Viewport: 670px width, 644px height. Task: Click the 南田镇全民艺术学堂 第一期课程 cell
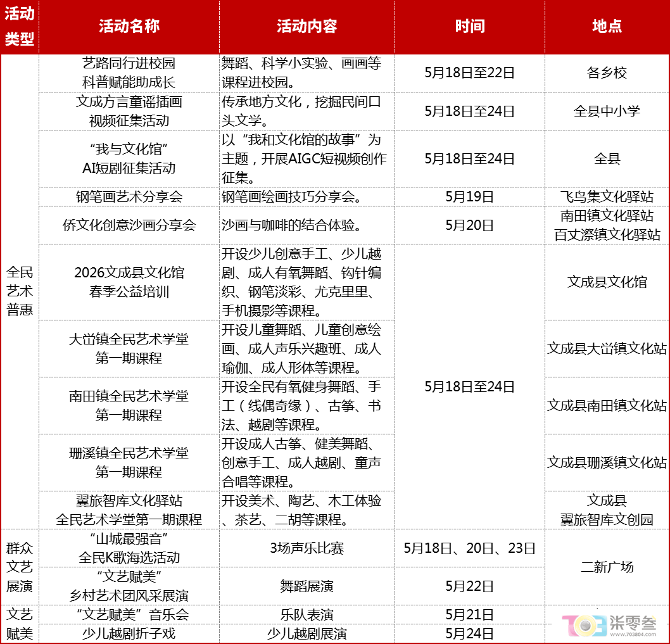point(129,405)
